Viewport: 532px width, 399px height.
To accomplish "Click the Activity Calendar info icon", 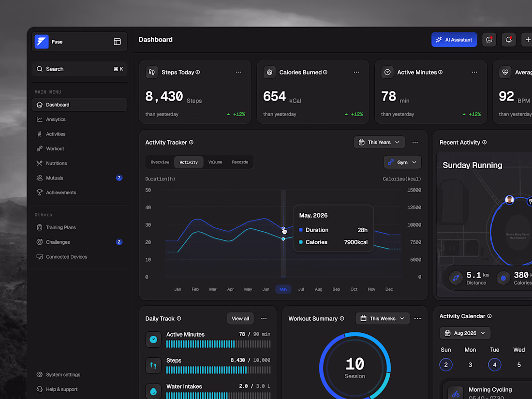I will [x=489, y=316].
